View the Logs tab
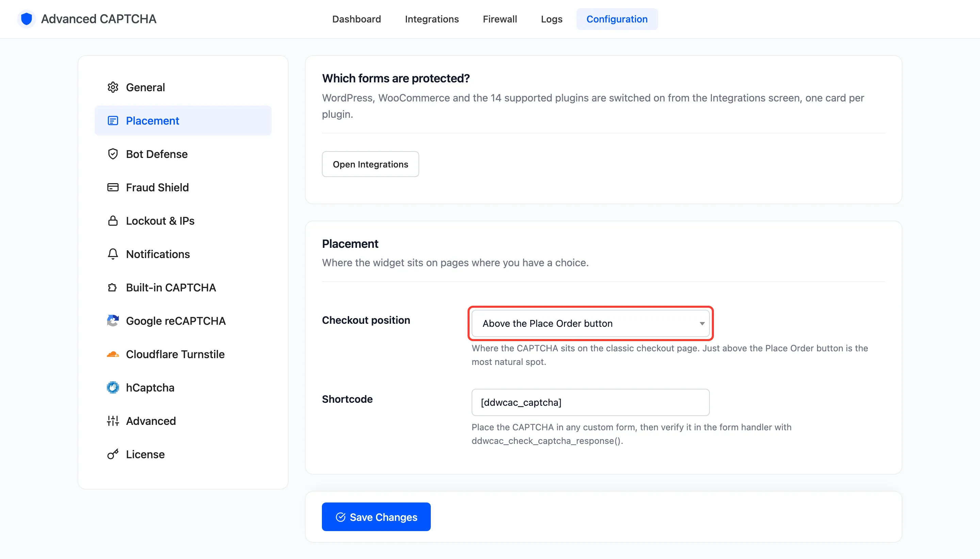Image resolution: width=980 pixels, height=559 pixels. pos(551,19)
